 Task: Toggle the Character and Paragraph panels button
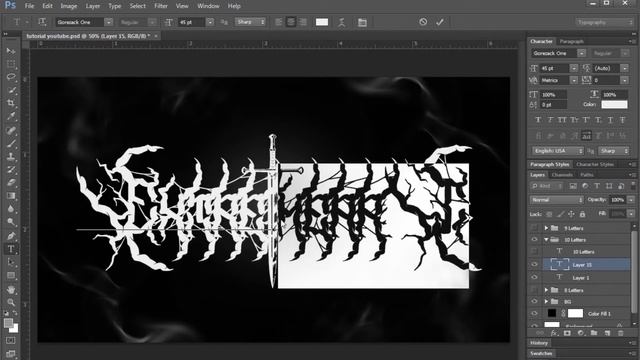pyautogui.click(x=362, y=22)
